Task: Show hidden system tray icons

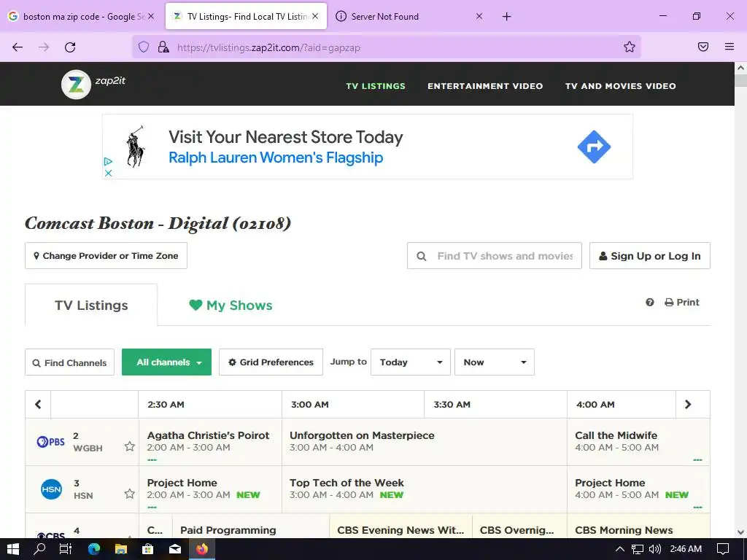Action: click(x=620, y=549)
